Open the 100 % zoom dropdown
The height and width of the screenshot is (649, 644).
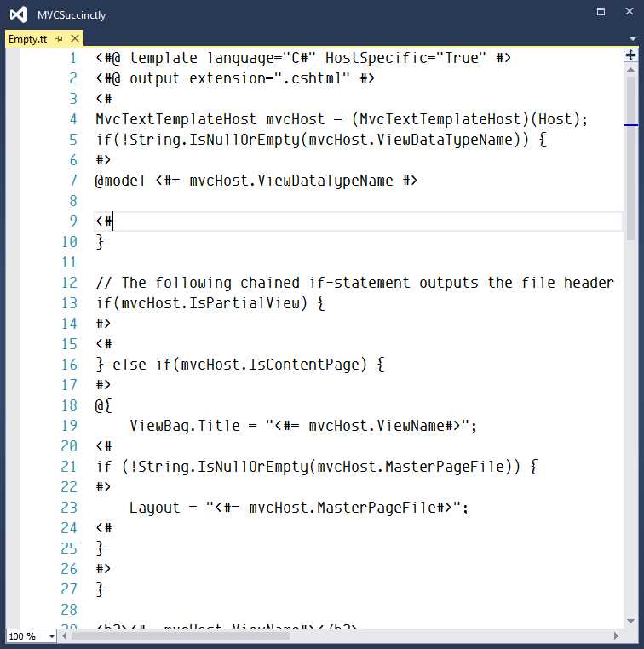(52, 636)
